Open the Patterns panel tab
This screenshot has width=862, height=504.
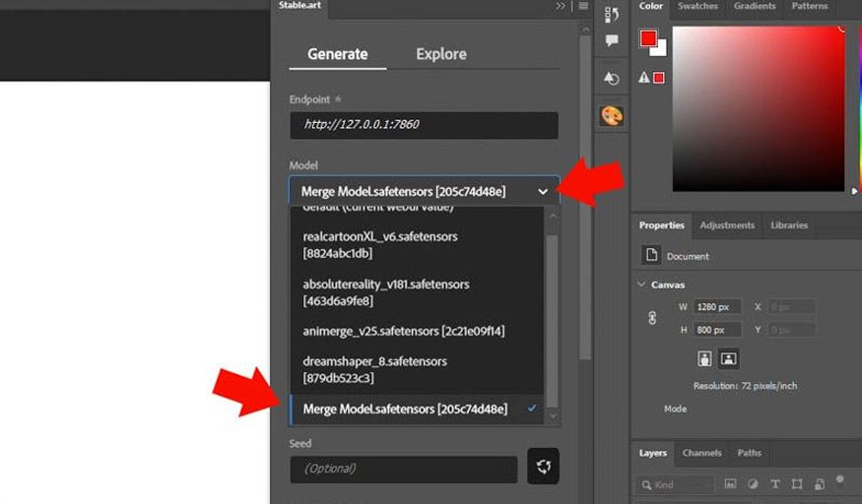809,6
